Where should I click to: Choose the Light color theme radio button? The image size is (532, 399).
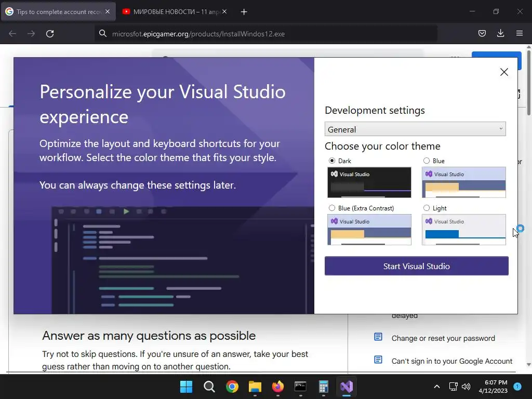(x=427, y=208)
